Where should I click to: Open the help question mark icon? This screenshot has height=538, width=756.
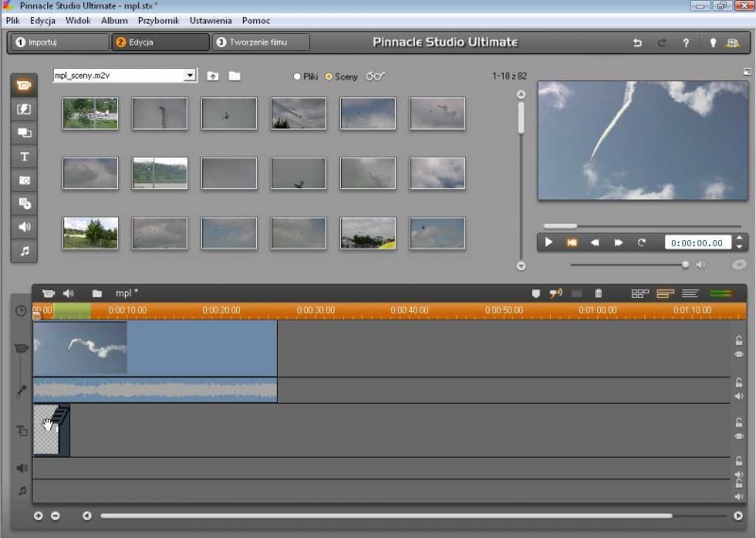point(686,43)
